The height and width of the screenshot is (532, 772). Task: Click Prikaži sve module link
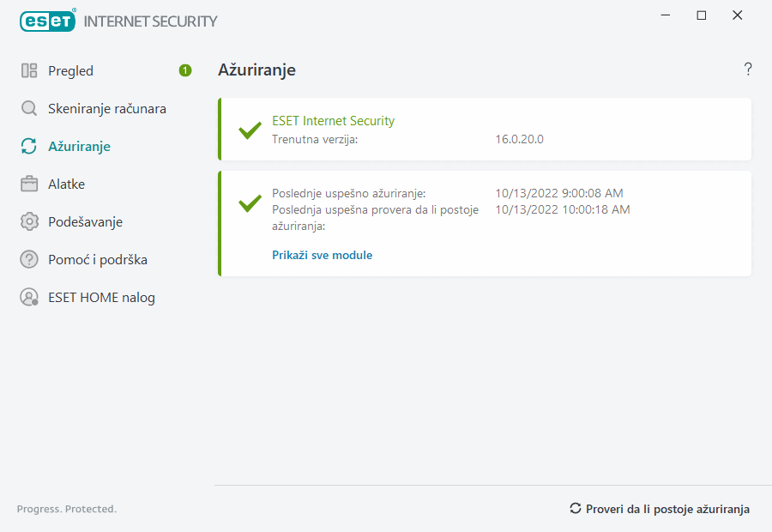322,255
